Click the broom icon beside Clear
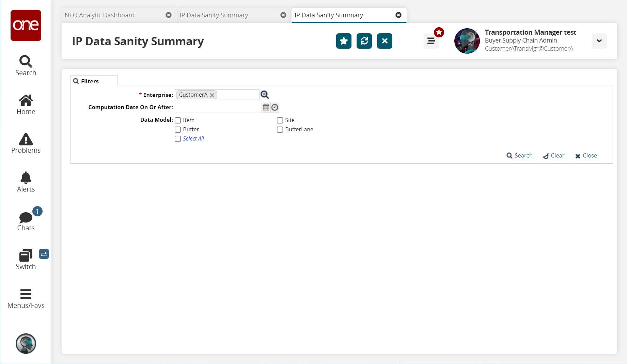The width and height of the screenshot is (627, 364). pyautogui.click(x=546, y=156)
